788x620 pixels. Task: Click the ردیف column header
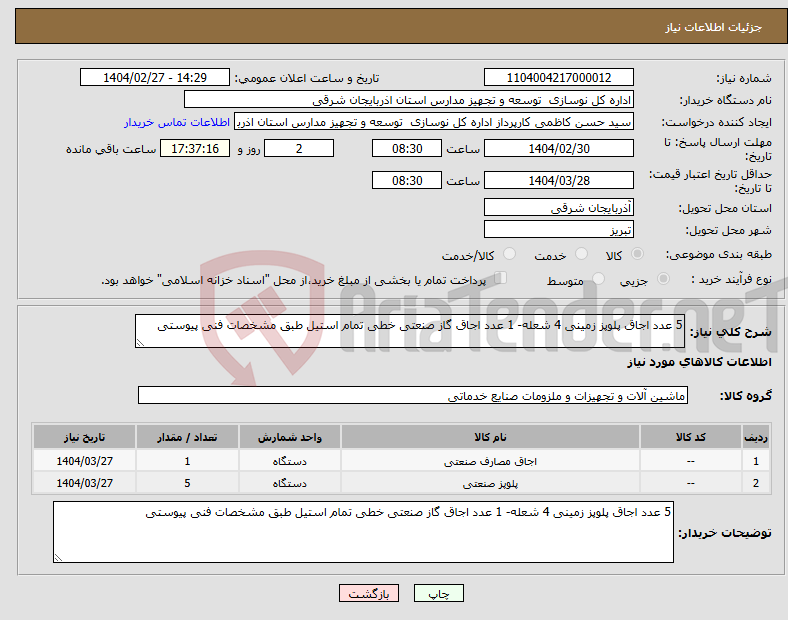click(756, 437)
